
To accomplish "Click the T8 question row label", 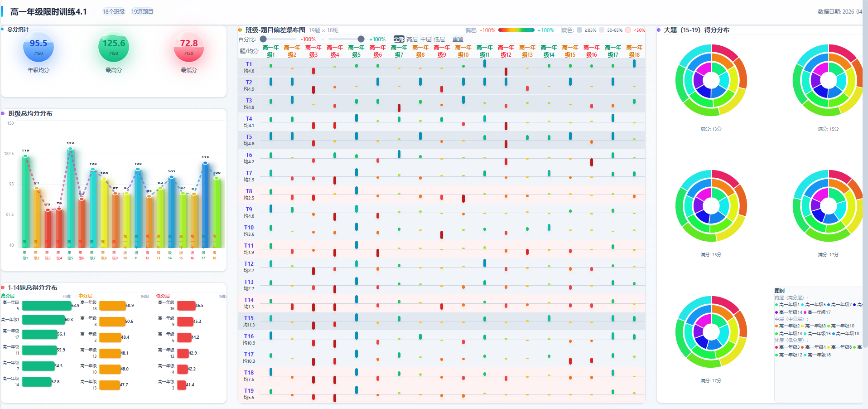I will pos(249,191).
